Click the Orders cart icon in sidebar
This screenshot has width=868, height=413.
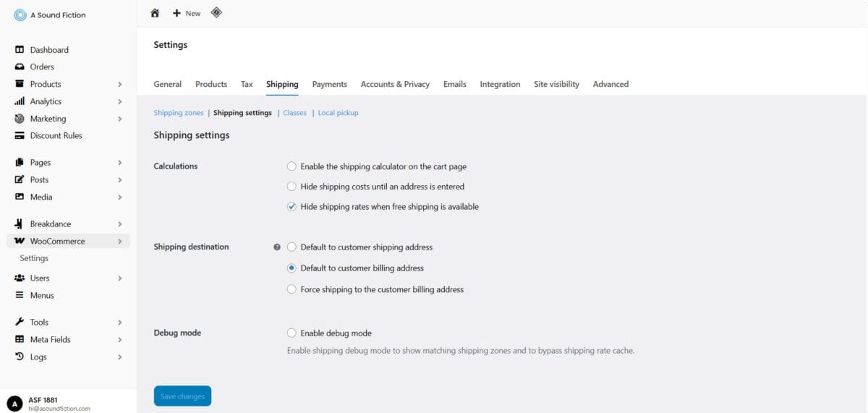click(x=20, y=67)
